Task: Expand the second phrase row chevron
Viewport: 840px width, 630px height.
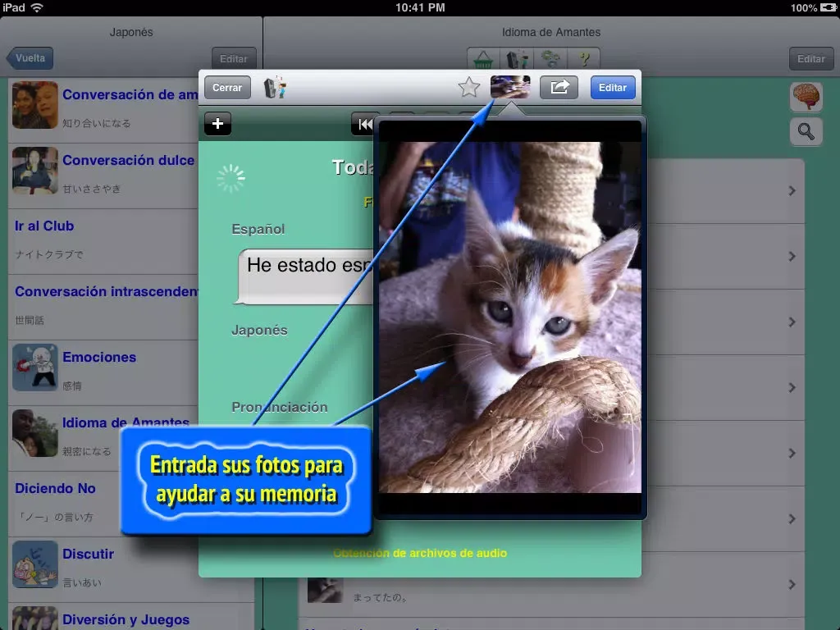Action: click(x=792, y=257)
